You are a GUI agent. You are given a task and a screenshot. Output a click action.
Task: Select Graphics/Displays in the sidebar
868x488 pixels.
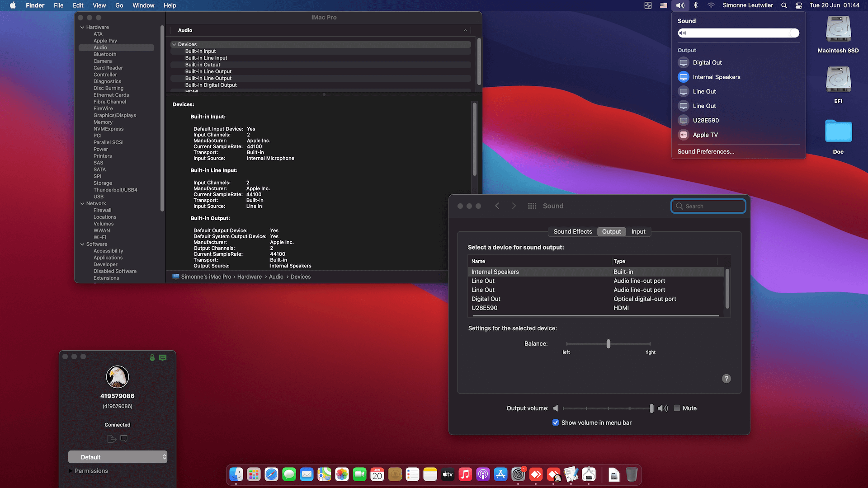coord(114,115)
